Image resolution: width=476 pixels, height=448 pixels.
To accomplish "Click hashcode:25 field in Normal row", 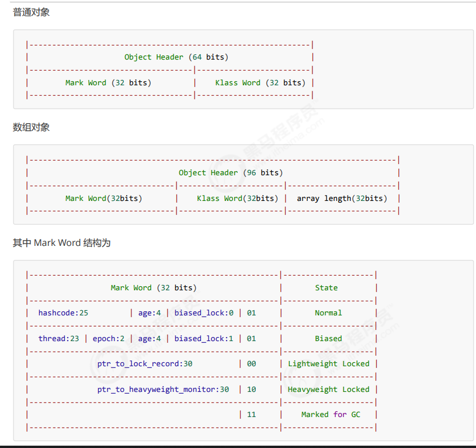I will (63, 313).
